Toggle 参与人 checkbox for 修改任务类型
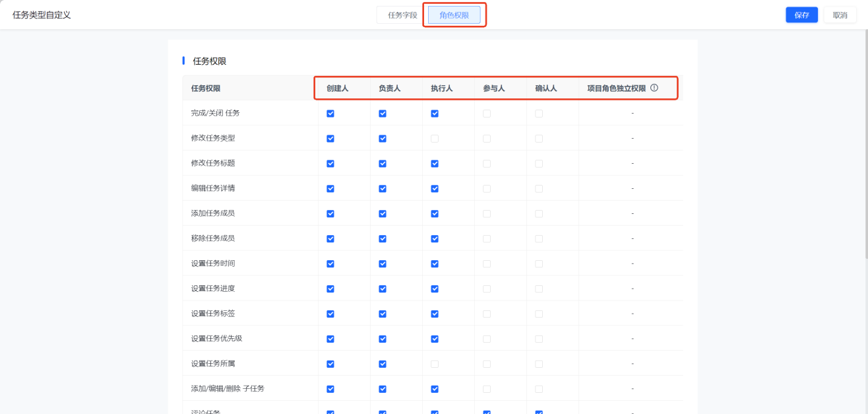 pyautogui.click(x=487, y=139)
